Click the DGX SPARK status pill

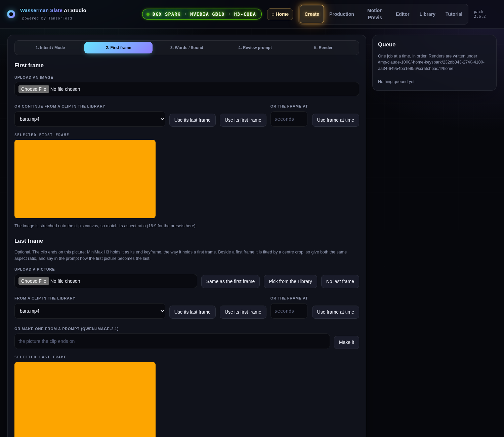202,14
